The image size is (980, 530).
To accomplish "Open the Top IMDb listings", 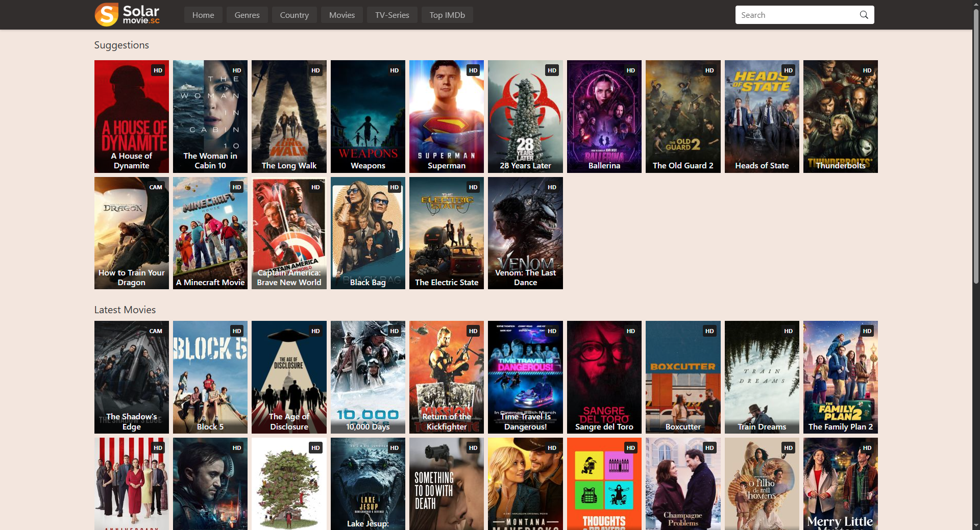I will tap(447, 15).
